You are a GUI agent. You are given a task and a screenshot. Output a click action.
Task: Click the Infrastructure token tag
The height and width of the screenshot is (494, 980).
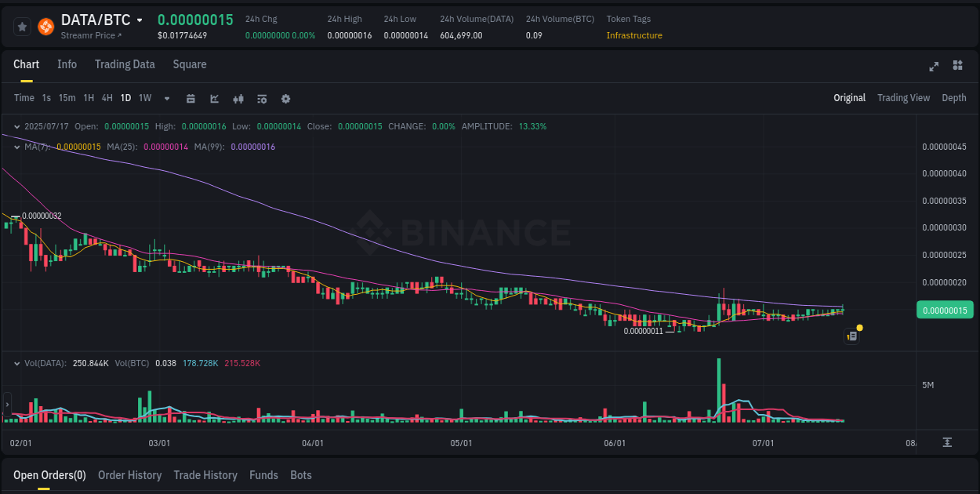[x=634, y=35]
